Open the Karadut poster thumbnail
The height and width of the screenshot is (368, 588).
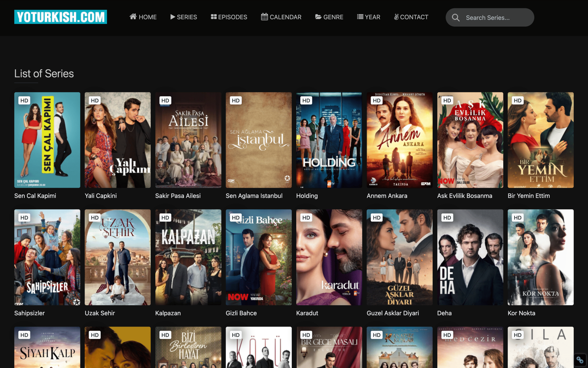329,257
